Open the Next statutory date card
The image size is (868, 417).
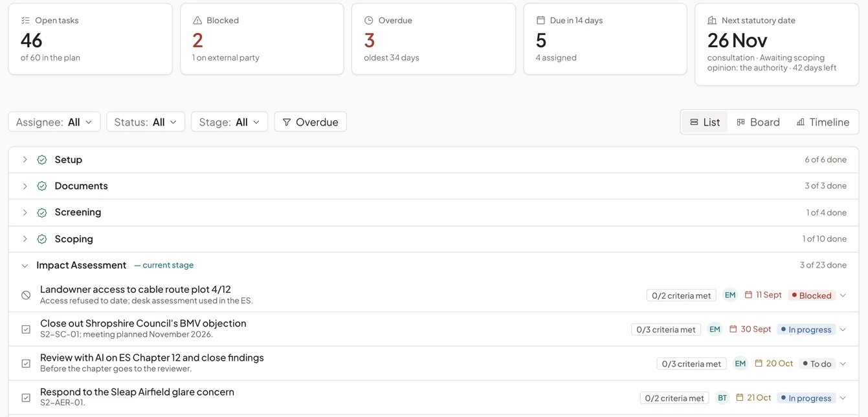(x=777, y=44)
